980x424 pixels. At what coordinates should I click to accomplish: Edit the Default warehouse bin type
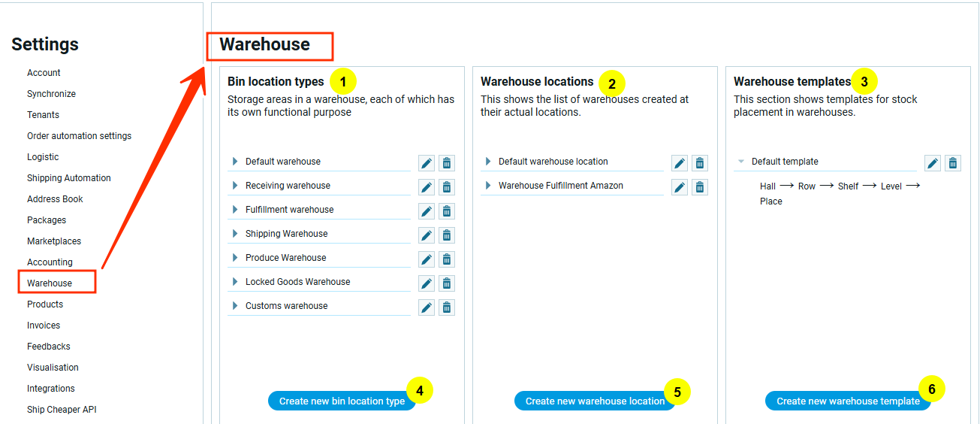pos(427,163)
